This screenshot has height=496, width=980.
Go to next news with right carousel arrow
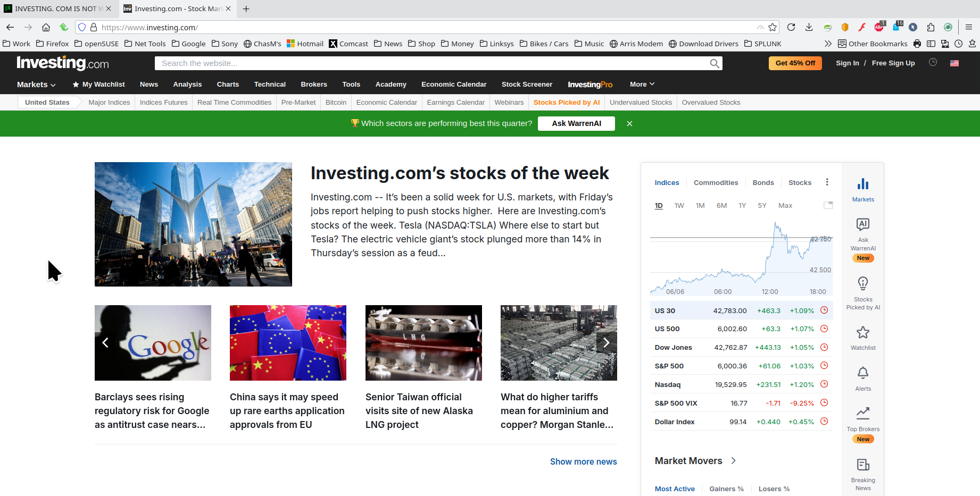pyautogui.click(x=607, y=343)
